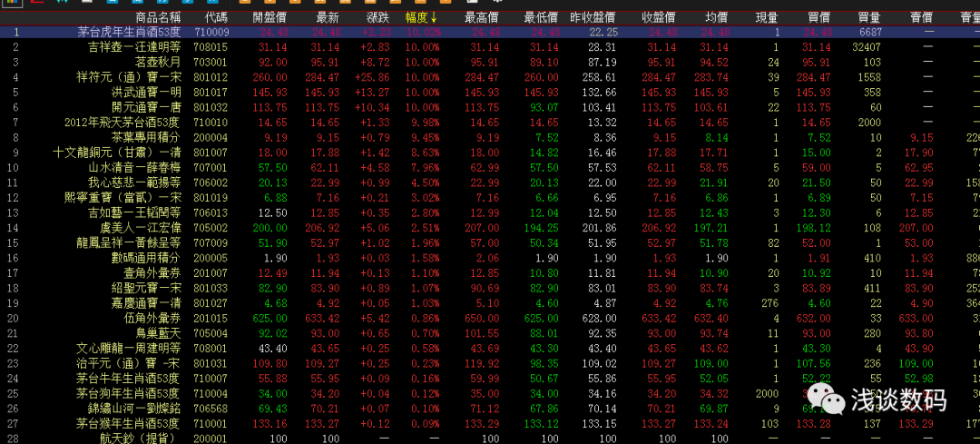This screenshot has height=444, width=980.
Task: Click the lowest price 194.25
Action: [541, 228]
